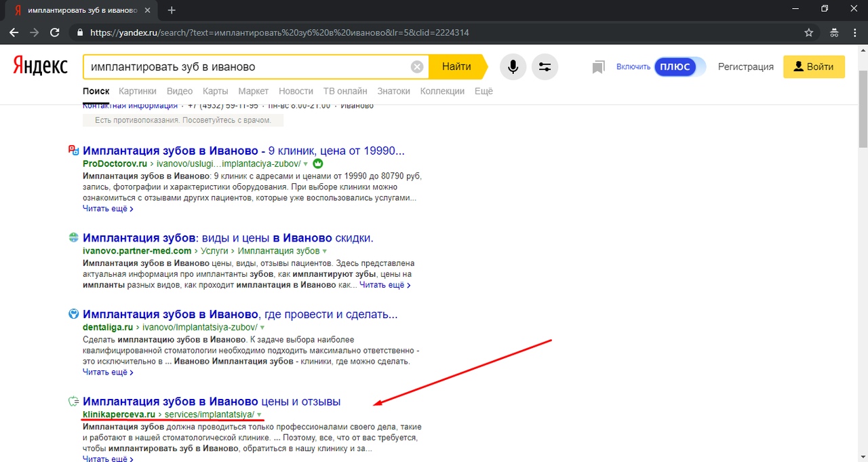Click klinikaperceva favicon beside fourth result

tap(74, 402)
